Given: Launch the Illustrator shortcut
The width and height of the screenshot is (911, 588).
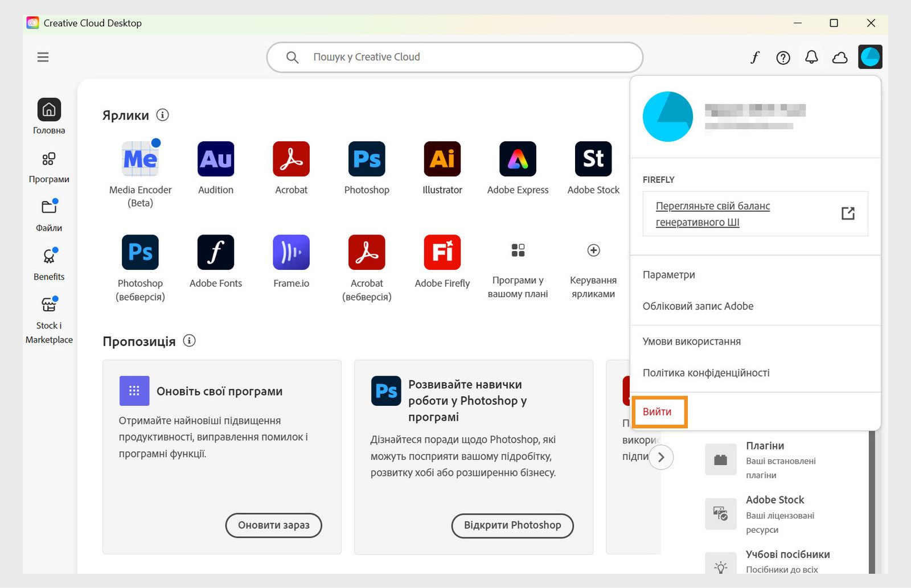Looking at the screenshot, I should pyautogui.click(x=442, y=168).
